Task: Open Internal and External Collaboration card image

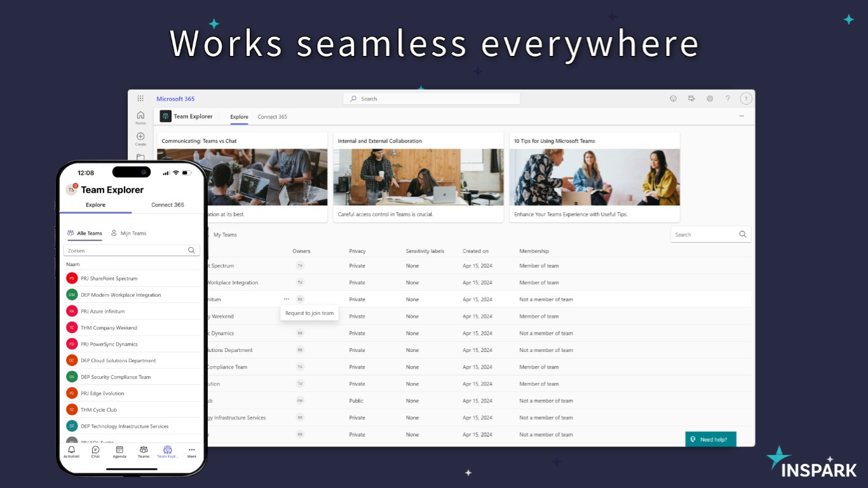Action: tap(418, 177)
